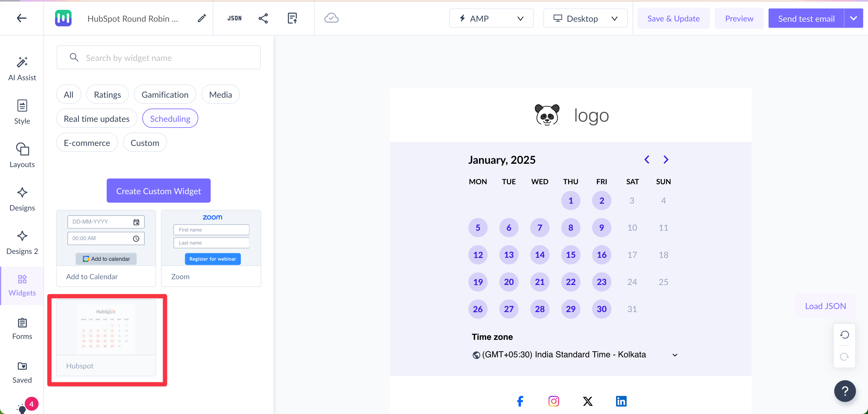Select the Ratings widget filter

(x=108, y=94)
